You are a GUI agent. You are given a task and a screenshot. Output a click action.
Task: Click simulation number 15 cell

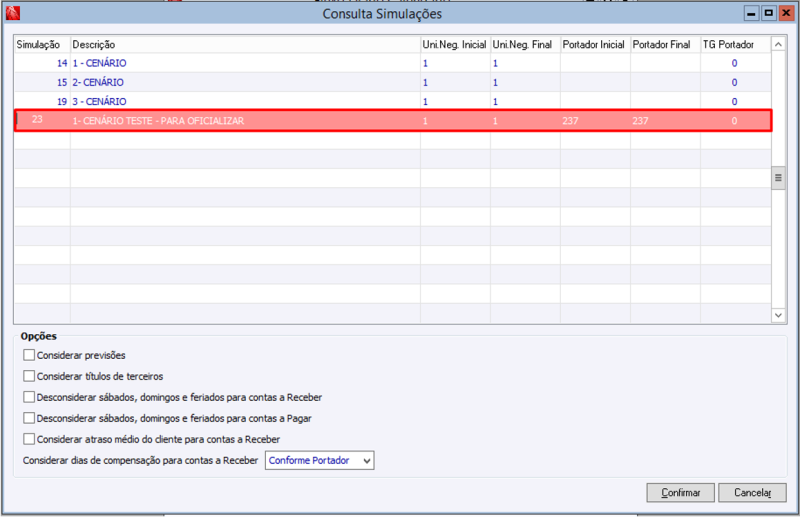tap(42, 82)
